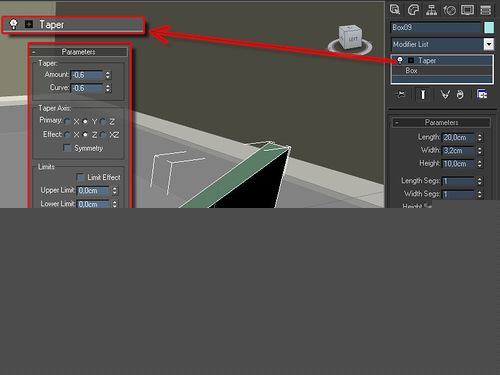Open the Utilities panel tab
Image resolution: width=500 pixels, height=375 pixels.
tap(486, 10)
